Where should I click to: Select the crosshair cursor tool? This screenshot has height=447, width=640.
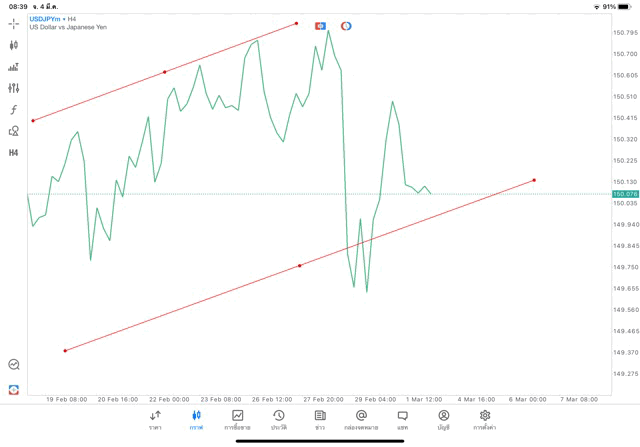[x=14, y=23]
